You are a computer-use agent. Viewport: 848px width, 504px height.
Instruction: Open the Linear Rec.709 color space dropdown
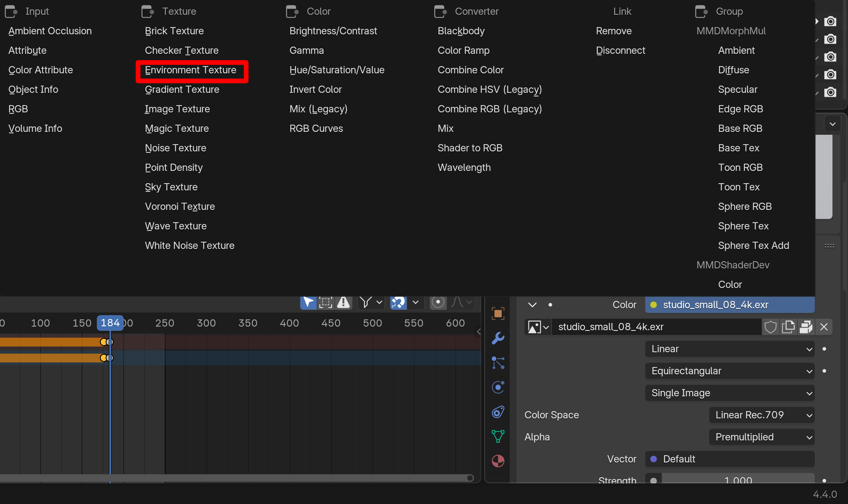tap(762, 415)
